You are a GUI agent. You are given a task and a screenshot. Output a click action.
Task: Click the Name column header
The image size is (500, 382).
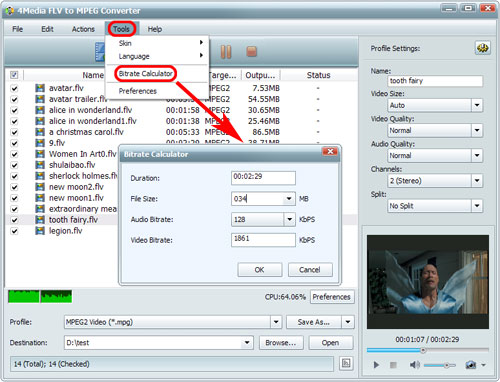point(93,75)
